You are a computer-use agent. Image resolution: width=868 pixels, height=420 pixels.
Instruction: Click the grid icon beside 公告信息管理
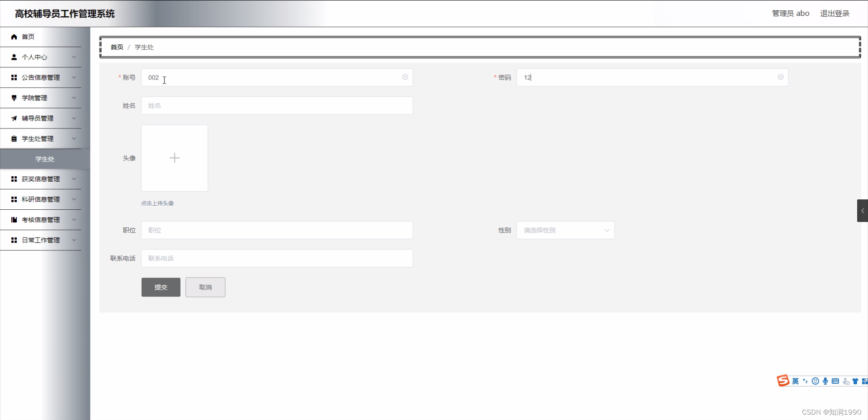(14, 77)
